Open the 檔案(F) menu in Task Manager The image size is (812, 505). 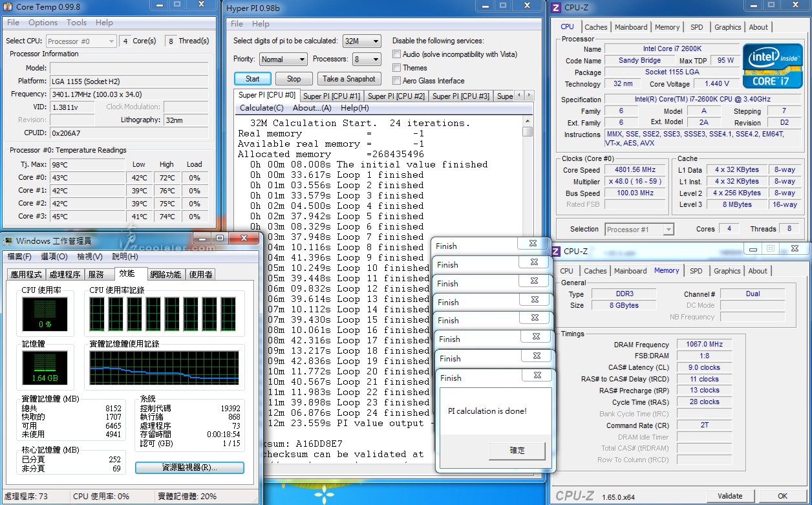19,257
